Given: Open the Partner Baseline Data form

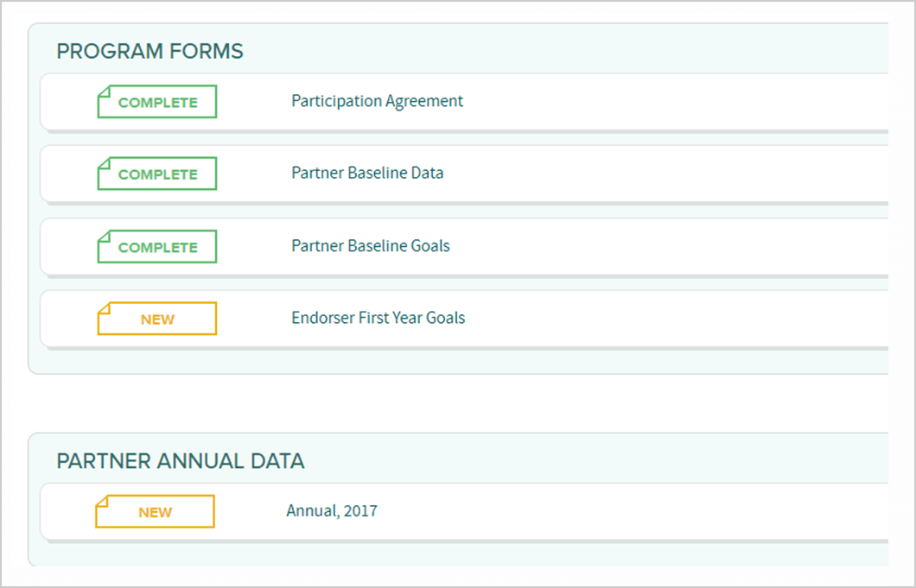Looking at the screenshot, I should point(367,173).
